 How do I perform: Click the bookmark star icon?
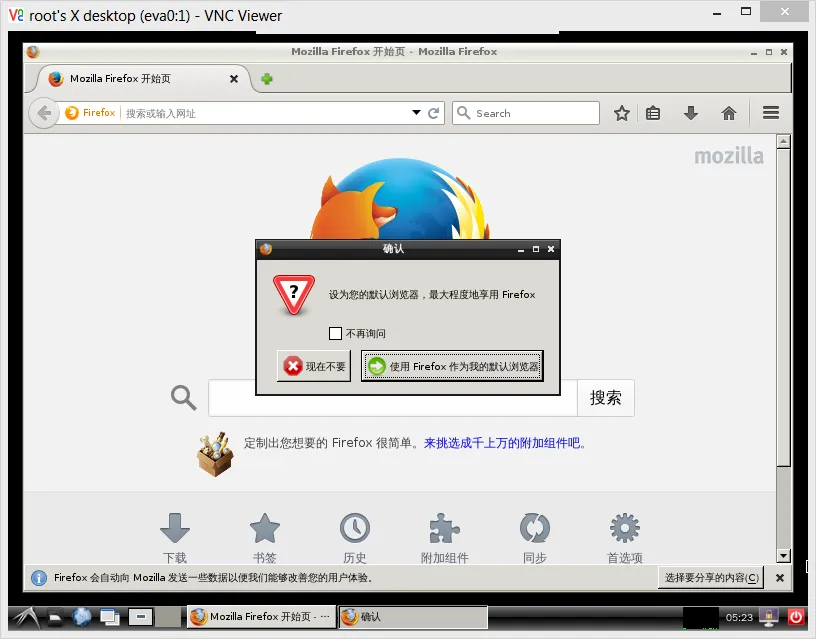(x=621, y=113)
